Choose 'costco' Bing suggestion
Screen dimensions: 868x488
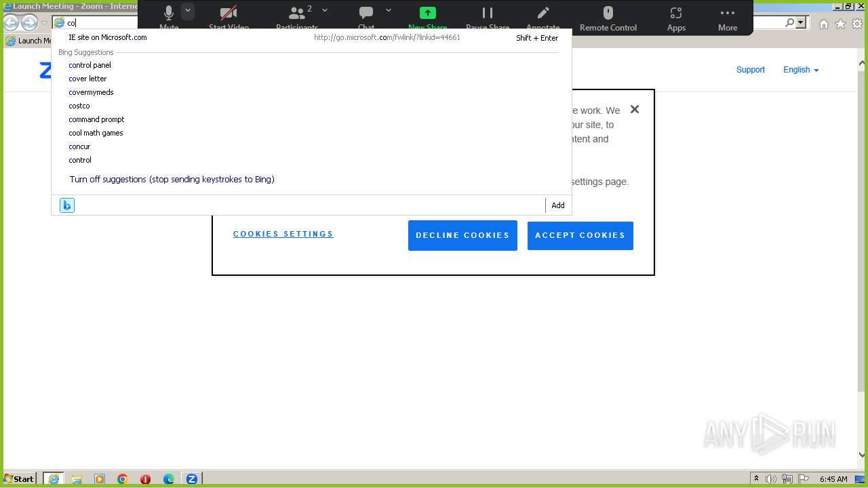(79, 106)
